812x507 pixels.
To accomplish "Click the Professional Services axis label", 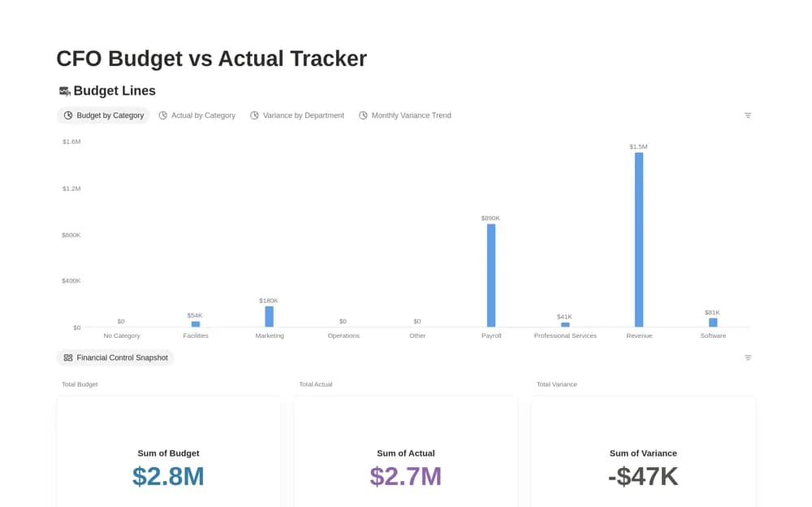I will coord(565,336).
